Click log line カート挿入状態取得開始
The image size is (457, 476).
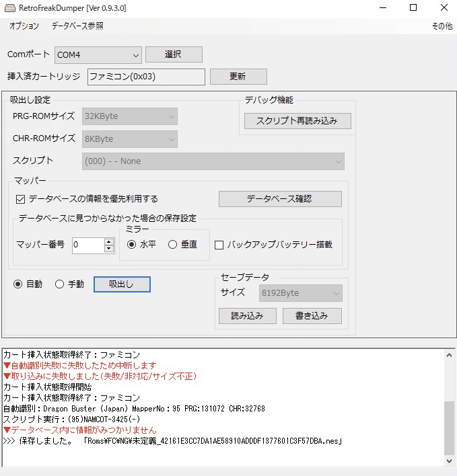[47, 387]
